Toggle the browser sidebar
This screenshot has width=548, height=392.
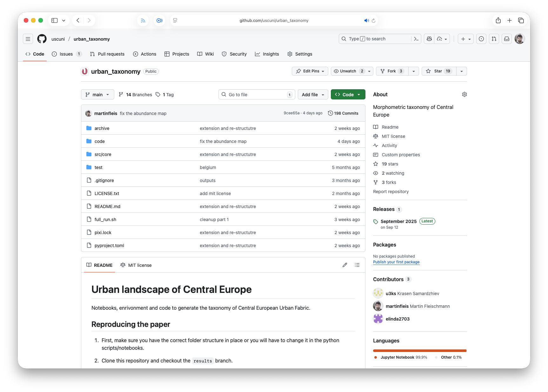click(55, 20)
